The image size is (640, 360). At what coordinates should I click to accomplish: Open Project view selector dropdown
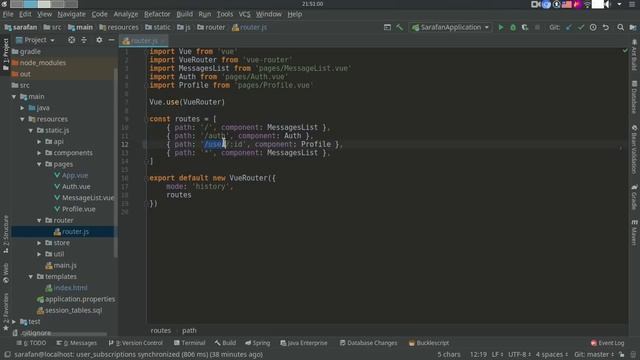(x=35, y=40)
